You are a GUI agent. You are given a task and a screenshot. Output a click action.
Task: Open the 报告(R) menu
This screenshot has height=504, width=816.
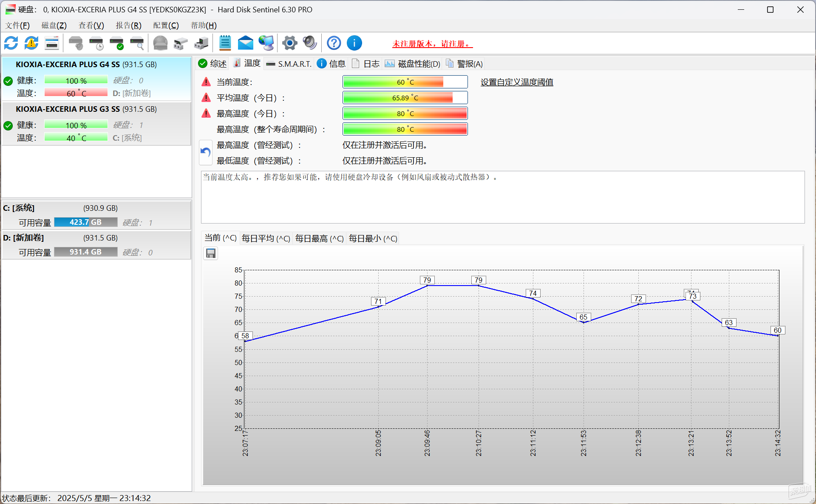pyautogui.click(x=129, y=25)
